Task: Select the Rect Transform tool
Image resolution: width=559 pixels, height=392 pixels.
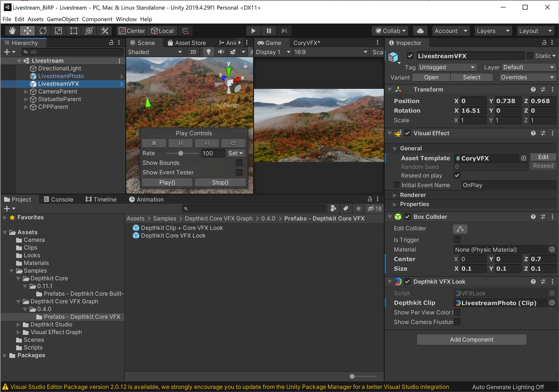Action: click(x=74, y=31)
